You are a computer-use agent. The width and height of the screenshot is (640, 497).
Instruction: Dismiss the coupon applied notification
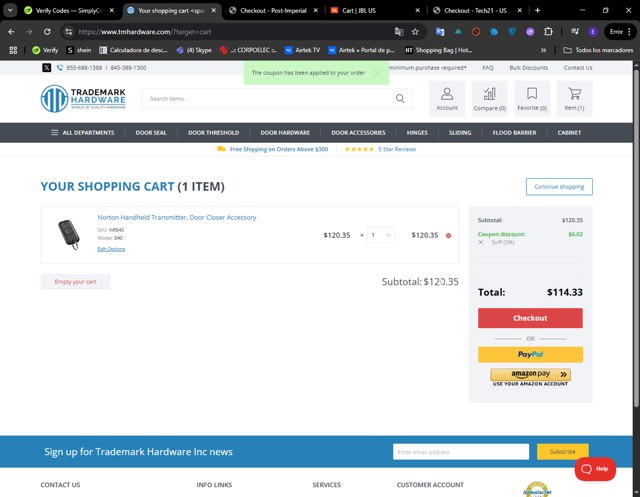[x=378, y=73]
